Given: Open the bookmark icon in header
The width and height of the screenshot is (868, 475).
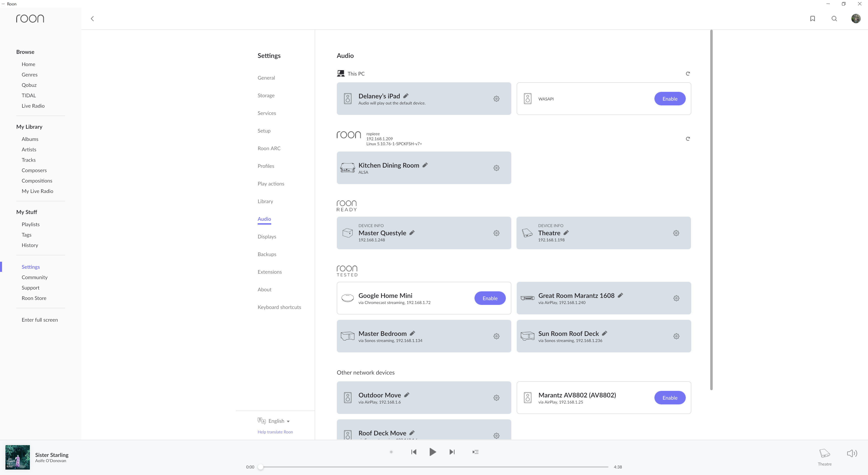Looking at the screenshot, I should coord(812,19).
